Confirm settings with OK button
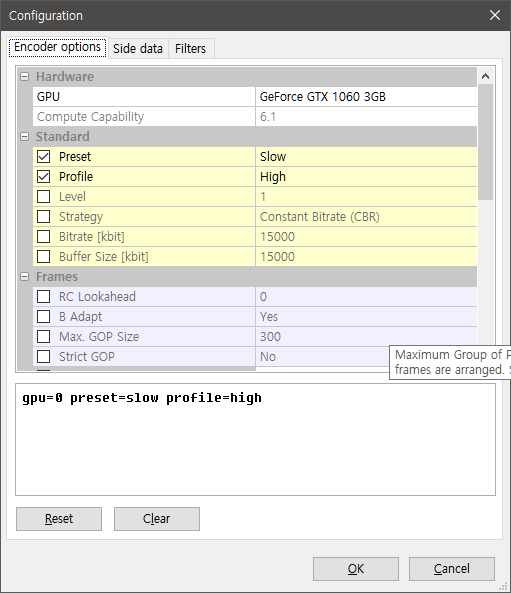 (356, 569)
